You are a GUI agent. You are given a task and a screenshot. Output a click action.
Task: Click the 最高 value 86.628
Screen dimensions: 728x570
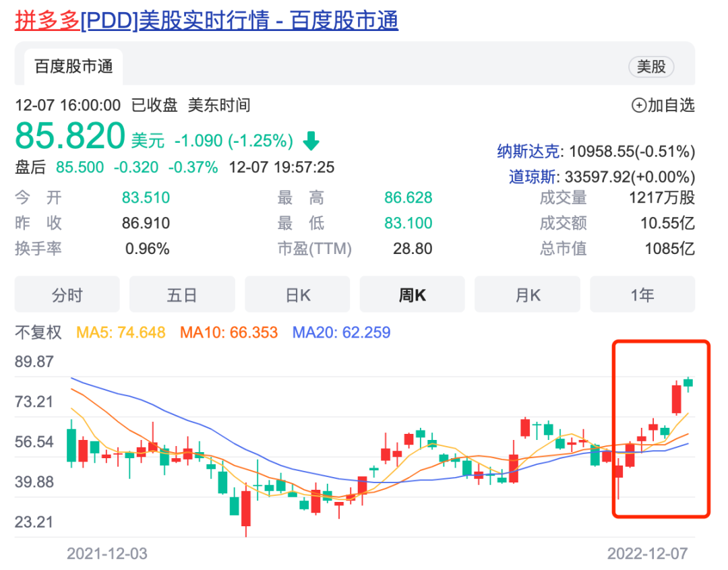tap(408, 197)
